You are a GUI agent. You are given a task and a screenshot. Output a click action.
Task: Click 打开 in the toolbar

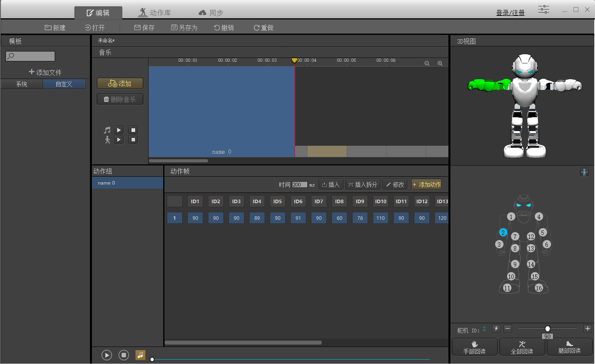95,28
